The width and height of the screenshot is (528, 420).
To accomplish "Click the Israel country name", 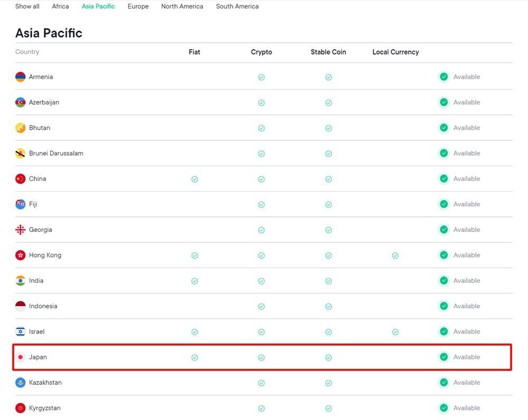I will click(36, 332).
